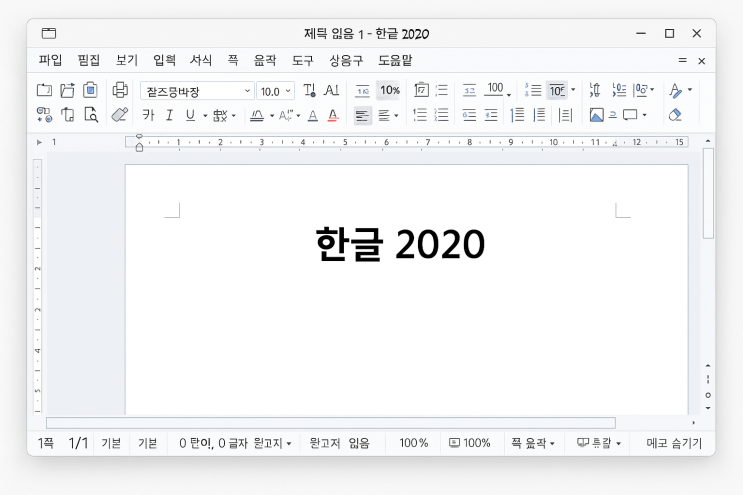Click the find and replace icon
Viewport: 743px width, 495px height.
[45, 115]
